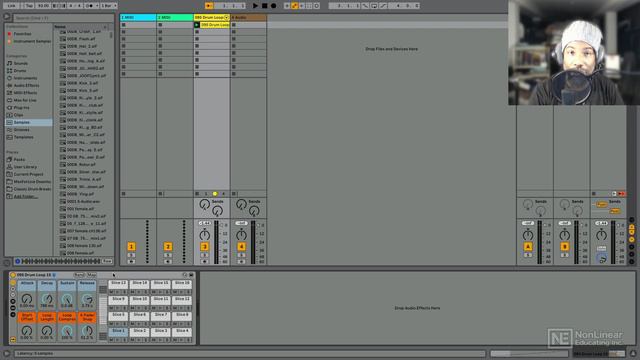640x360 pixels.
Task: Save the drum rack preset icon
Action: pos(191,275)
